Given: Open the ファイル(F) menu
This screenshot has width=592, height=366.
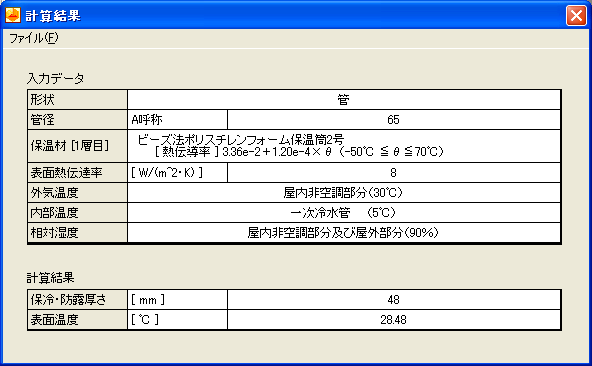Looking at the screenshot, I should (34, 38).
